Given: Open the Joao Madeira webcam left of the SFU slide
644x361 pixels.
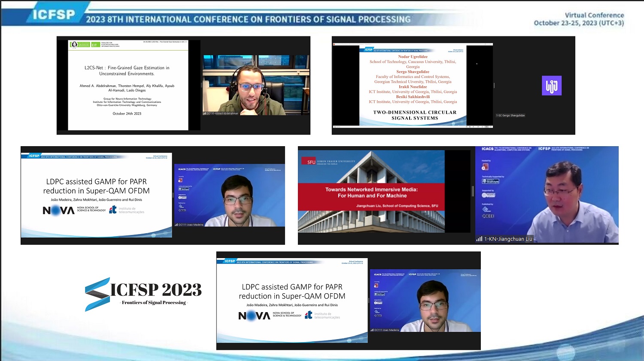Looking at the screenshot, I should 229,195.
